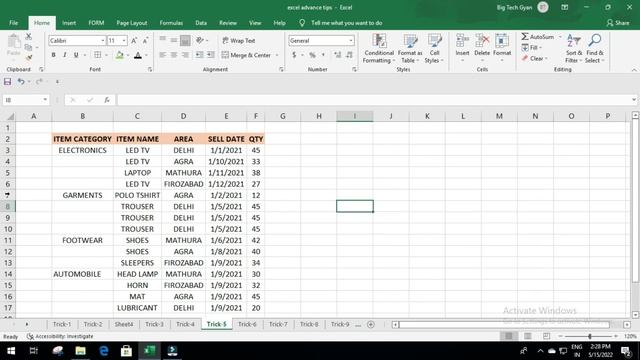Click the Share button

click(x=618, y=23)
